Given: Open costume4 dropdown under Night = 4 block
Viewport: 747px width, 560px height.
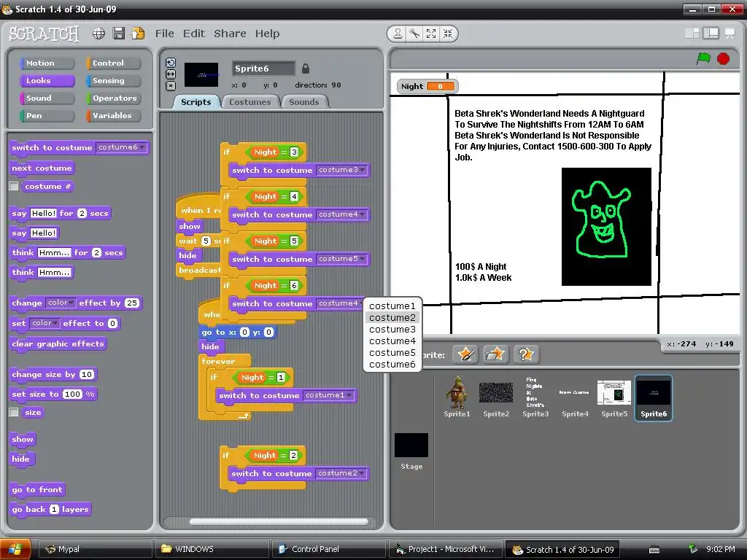Looking at the screenshot, I should [341, 214].
